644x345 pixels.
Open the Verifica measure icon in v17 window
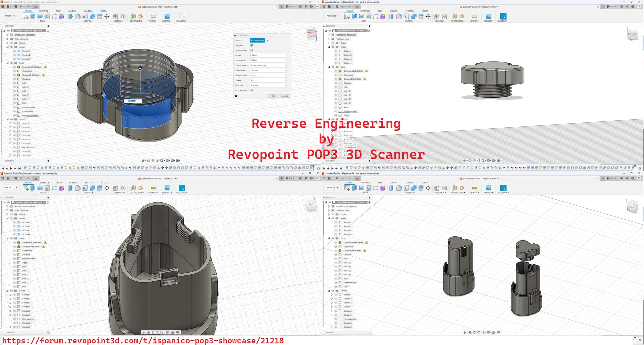(153, 188)
